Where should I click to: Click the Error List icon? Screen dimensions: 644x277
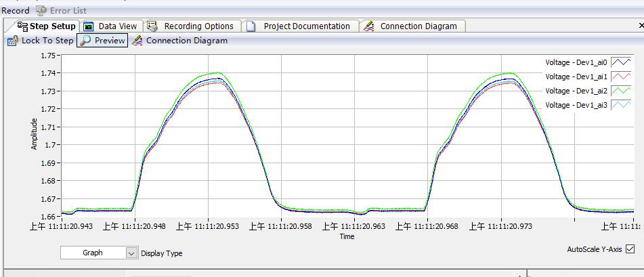[x=41, y=10]
